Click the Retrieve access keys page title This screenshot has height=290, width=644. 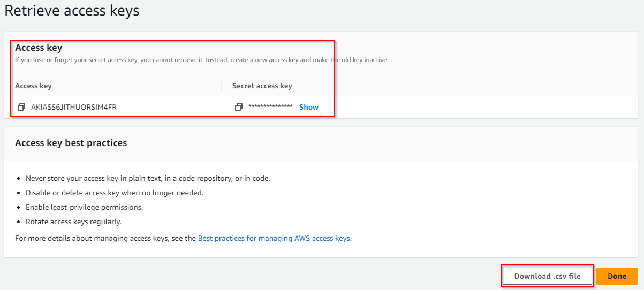(x=72, y=11)
